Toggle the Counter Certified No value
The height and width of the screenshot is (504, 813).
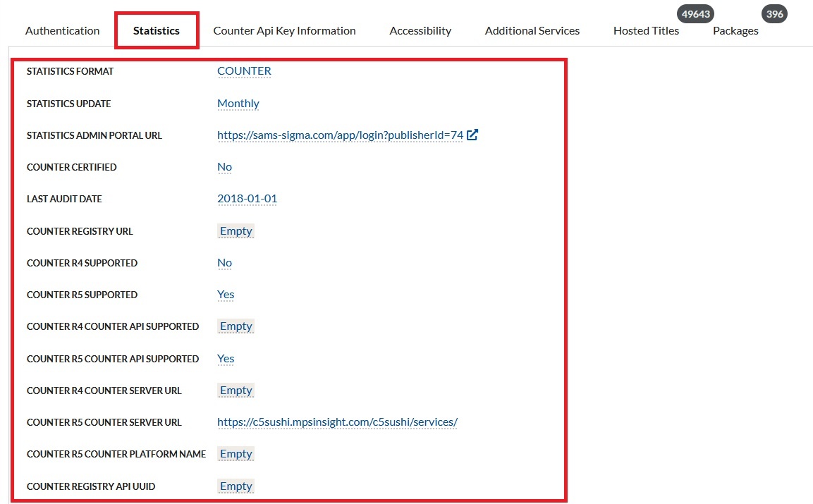coord(224,167)
